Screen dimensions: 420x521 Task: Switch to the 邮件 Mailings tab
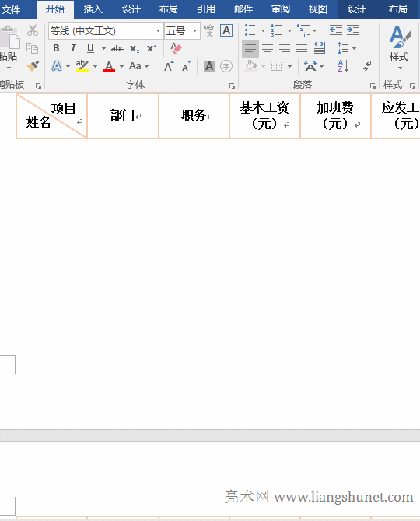tap(243, 9)
